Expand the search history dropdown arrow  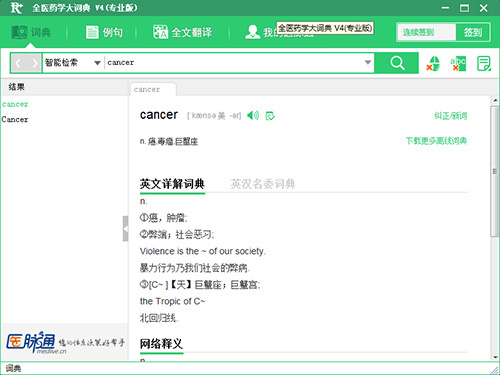coord(368,62)
